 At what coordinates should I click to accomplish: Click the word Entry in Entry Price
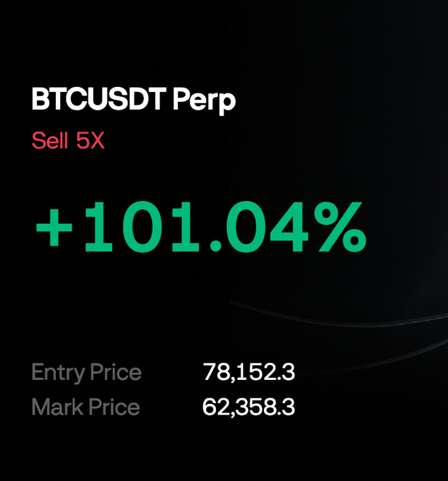[x=58, y=373]
